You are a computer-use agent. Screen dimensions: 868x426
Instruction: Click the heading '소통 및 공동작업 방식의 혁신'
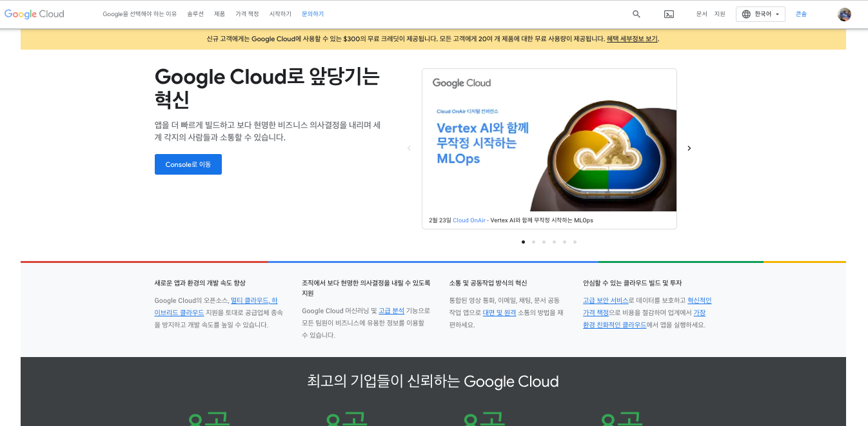[x=488, y=283]
